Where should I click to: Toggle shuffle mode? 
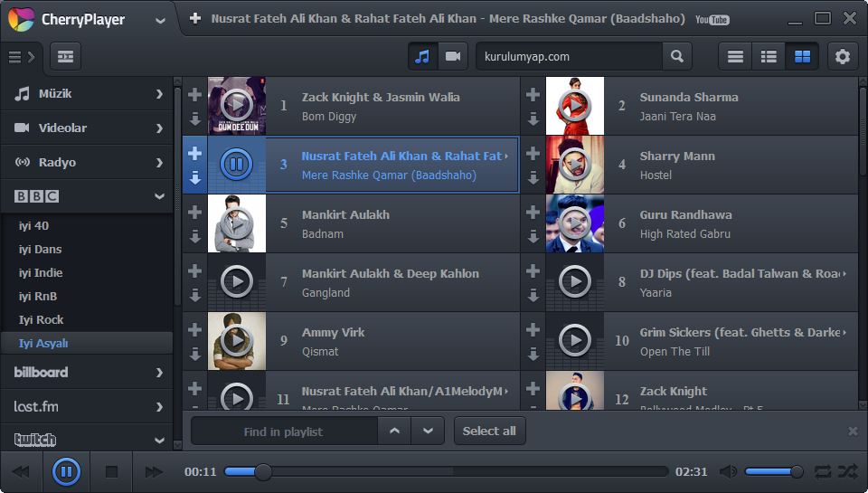point(847,471)
